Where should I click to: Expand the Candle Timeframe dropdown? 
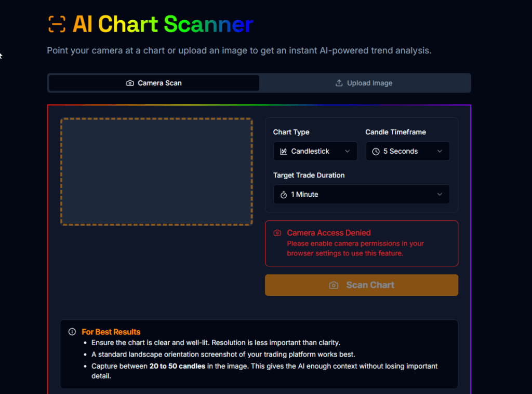(x=407, y=151)
